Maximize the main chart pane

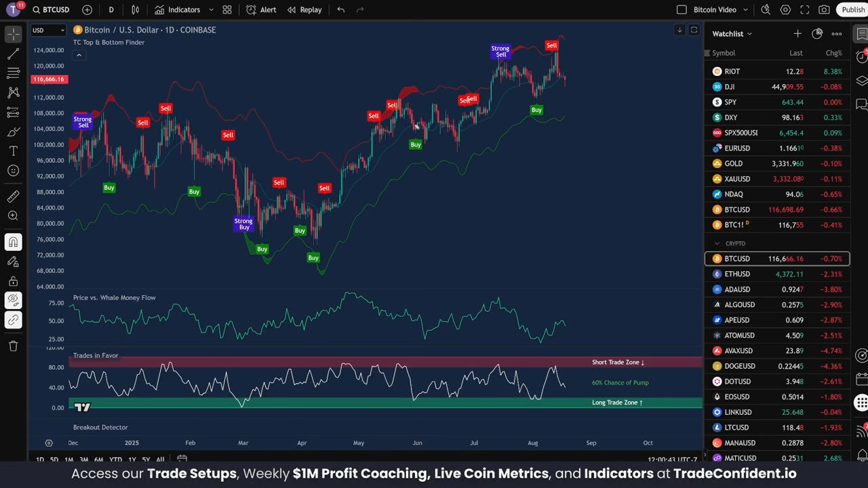coord(694,30)
